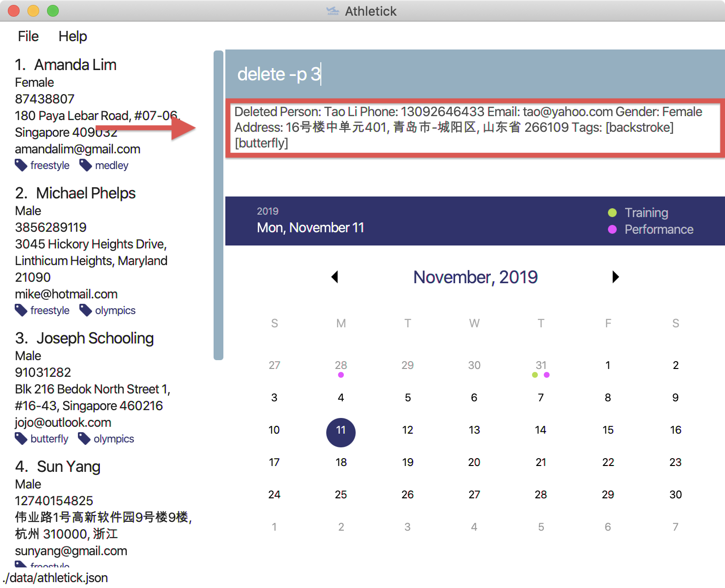This screenshot has width=725, height=588.
Task: Open the Help menu
Action: [x=72, y=36]
